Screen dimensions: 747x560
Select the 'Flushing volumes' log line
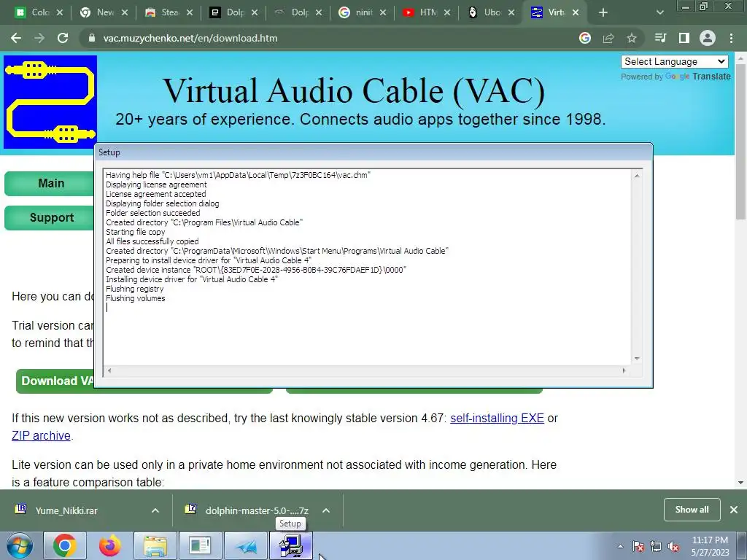tap(135, 298)
